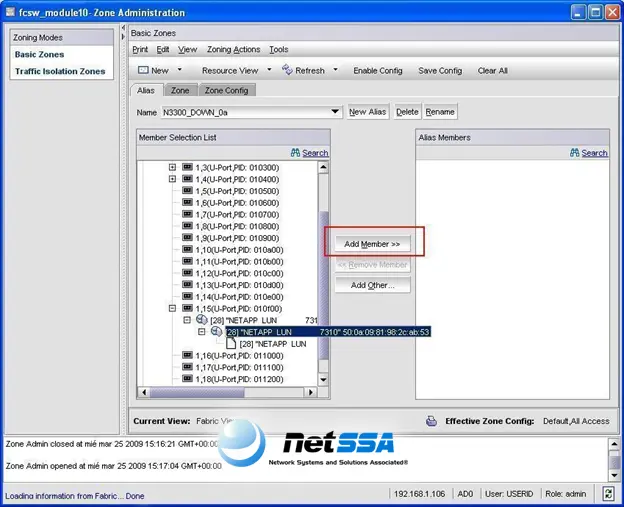Click the NETAPP LUN document leaf icon
624x507 pixels.
pyautogui.click(x=231, y=343)
